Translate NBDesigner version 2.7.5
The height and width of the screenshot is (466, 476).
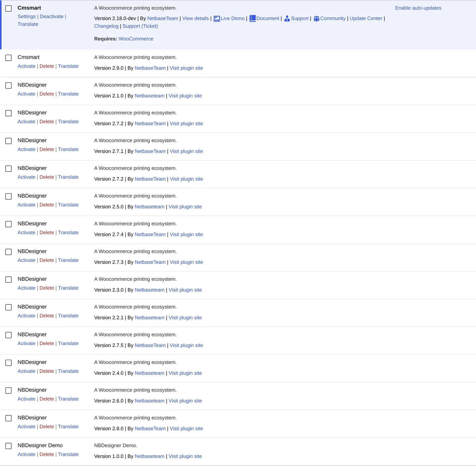point(68,343)
